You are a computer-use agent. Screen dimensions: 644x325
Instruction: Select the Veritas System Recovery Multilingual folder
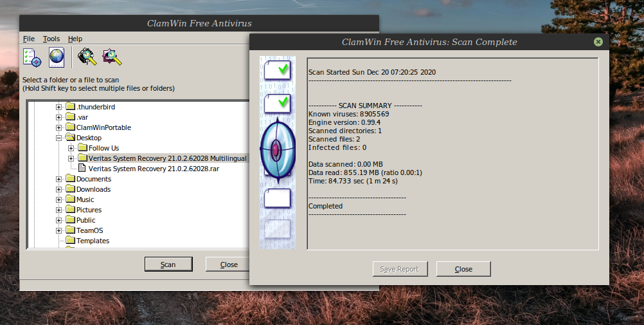coord(168,158)
